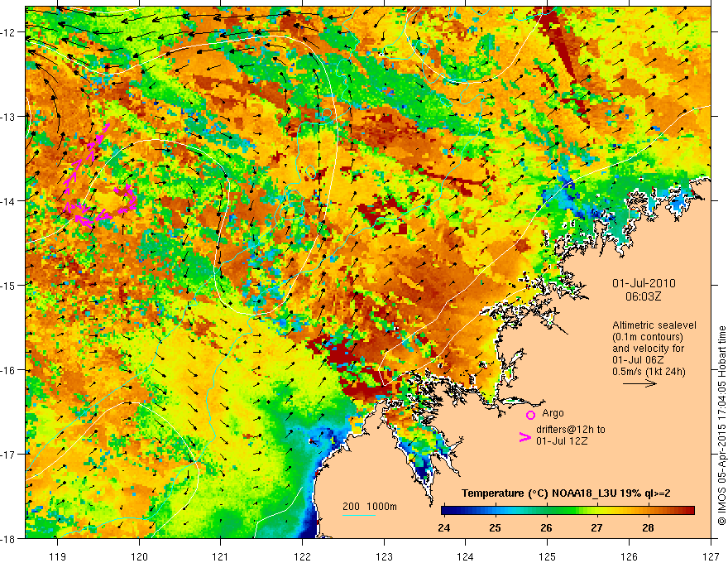
Task: Click the latitude axis label -15
Action: 8,285
